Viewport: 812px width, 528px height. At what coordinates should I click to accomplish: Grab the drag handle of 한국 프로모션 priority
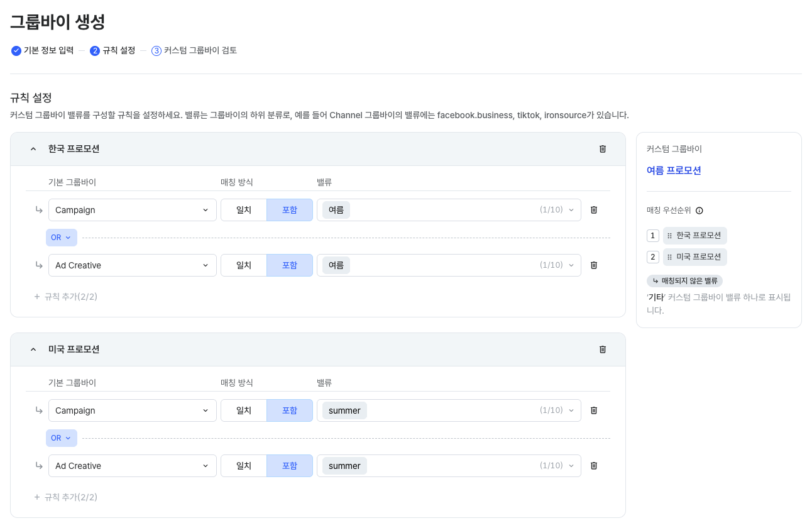[x=670, y=236]
